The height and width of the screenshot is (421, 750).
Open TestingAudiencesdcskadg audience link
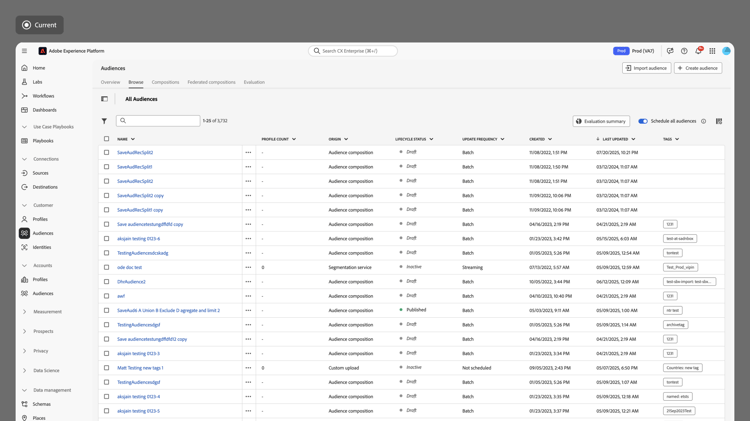(143, 253)
